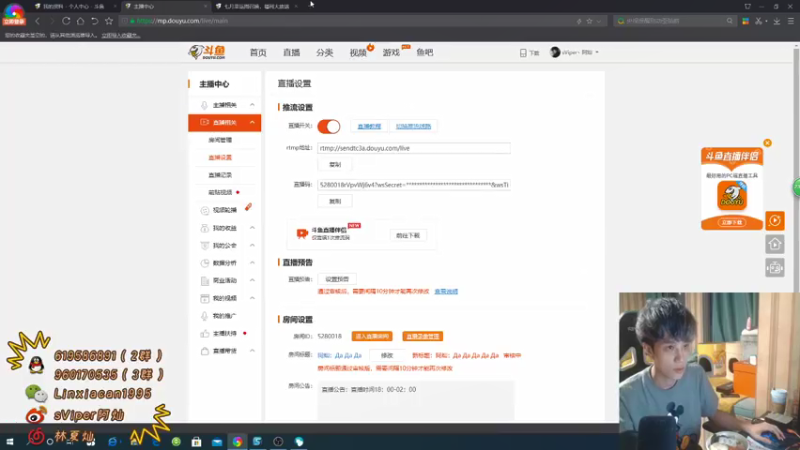Image resolution: width=800 pixels, height=450 pixels.
Task: Expand the sidebar section with document icon
Action: click(x=252, y=280)
